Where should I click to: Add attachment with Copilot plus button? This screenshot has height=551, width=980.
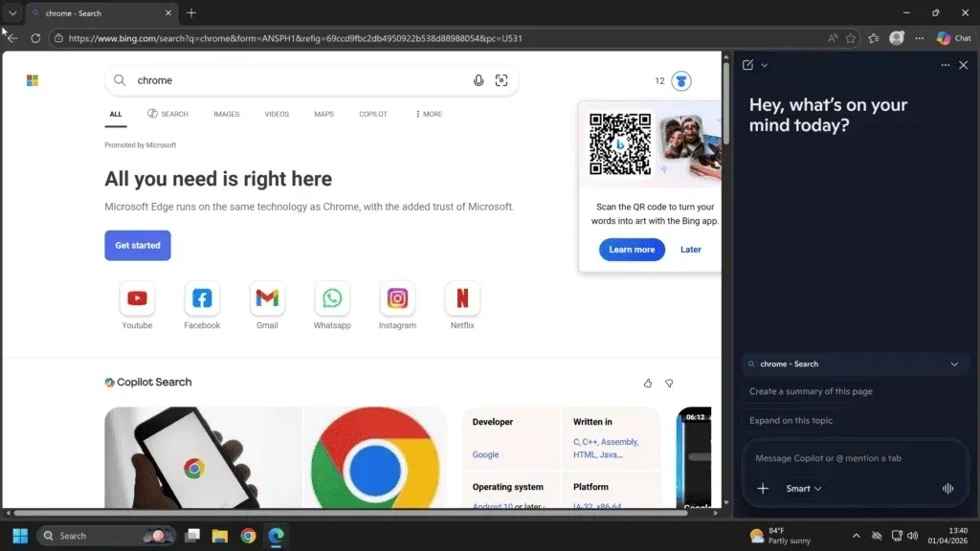click(763, 489)
